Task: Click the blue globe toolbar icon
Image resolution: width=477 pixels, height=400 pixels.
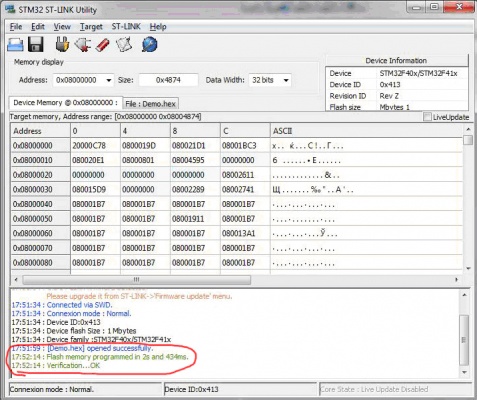Action: (149, 44)
